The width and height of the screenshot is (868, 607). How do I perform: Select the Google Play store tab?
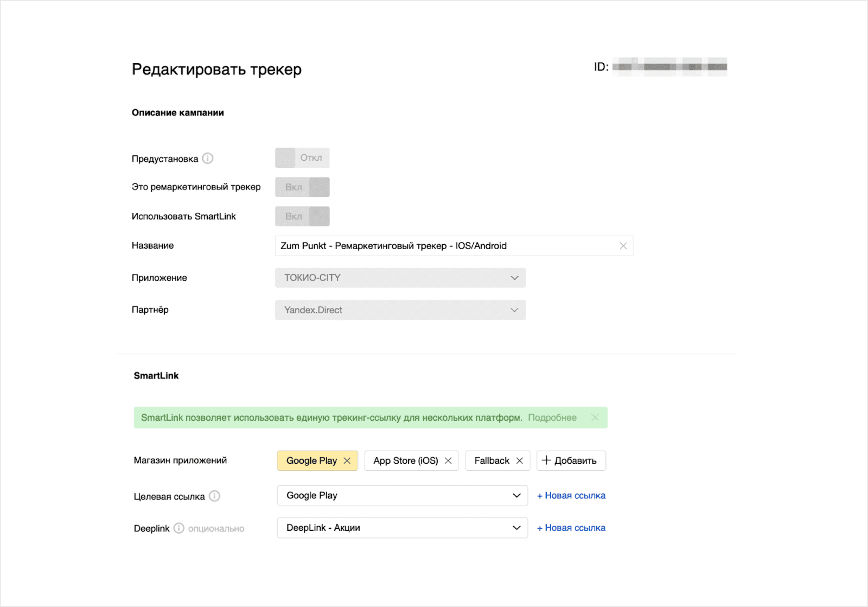[x=311, y=461]
